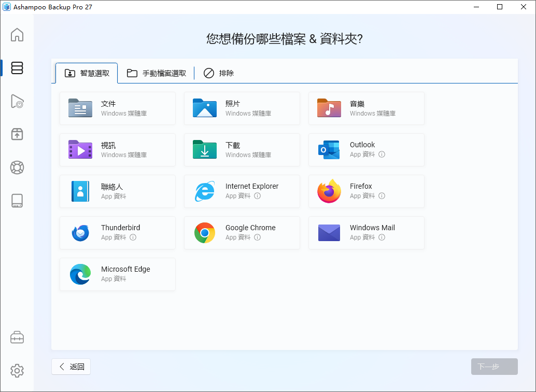Open the toolbox icon in sidebar
Screen dimensions: 536x392
click(17, 337)
